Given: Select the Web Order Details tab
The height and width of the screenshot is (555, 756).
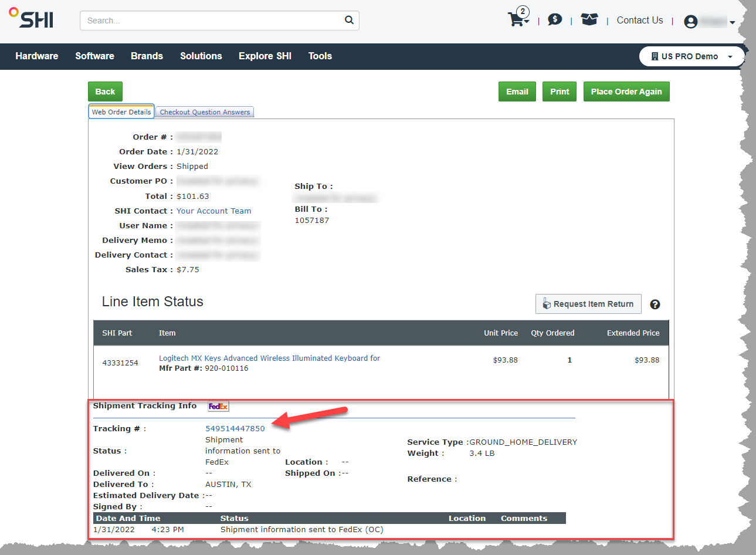Looking at the screenshot, I should [x=121, y=111].
